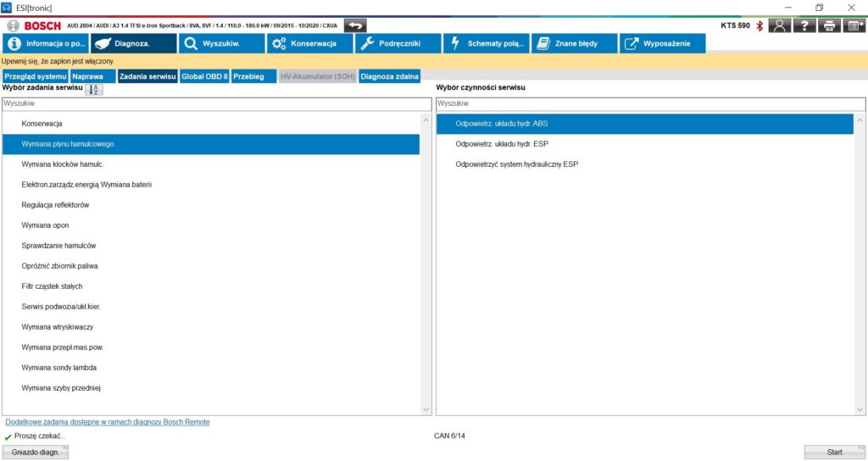Viewport: 868px width, 461px height.
Task: Click the Gniazdo diagn. button
Action: point(36,452)
